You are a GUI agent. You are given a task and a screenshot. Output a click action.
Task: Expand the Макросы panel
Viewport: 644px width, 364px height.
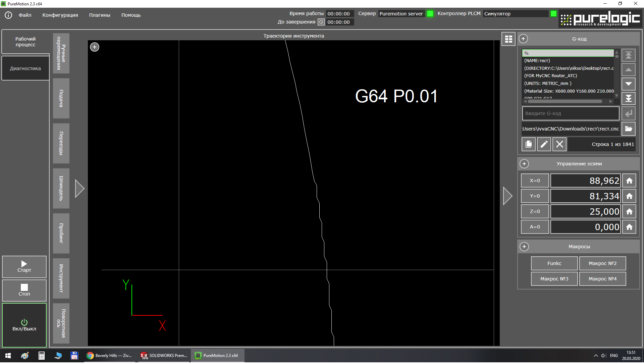[x=524, y=247]
